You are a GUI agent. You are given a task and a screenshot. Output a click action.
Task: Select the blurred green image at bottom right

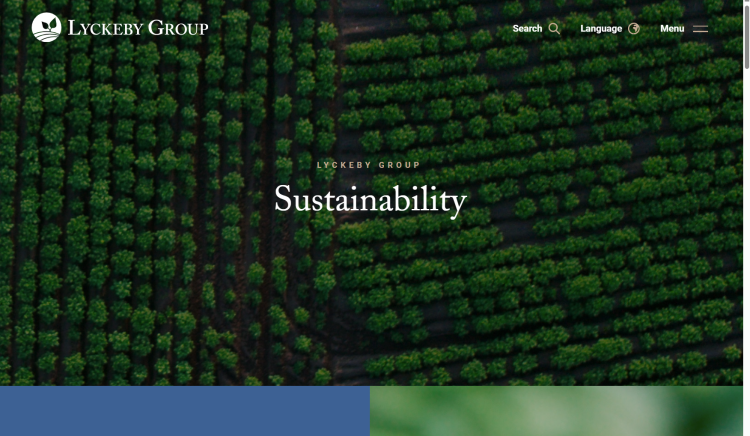[556, 411]
